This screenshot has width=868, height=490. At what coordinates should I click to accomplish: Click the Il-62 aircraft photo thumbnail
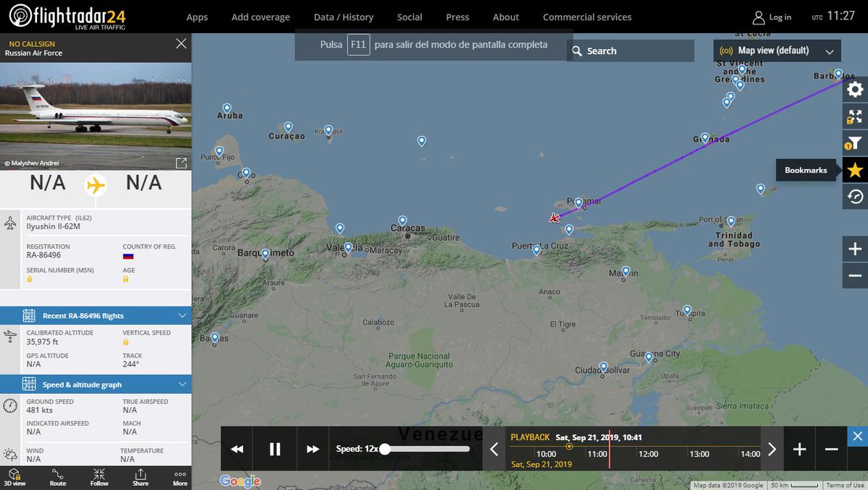[x=95, y=116]
